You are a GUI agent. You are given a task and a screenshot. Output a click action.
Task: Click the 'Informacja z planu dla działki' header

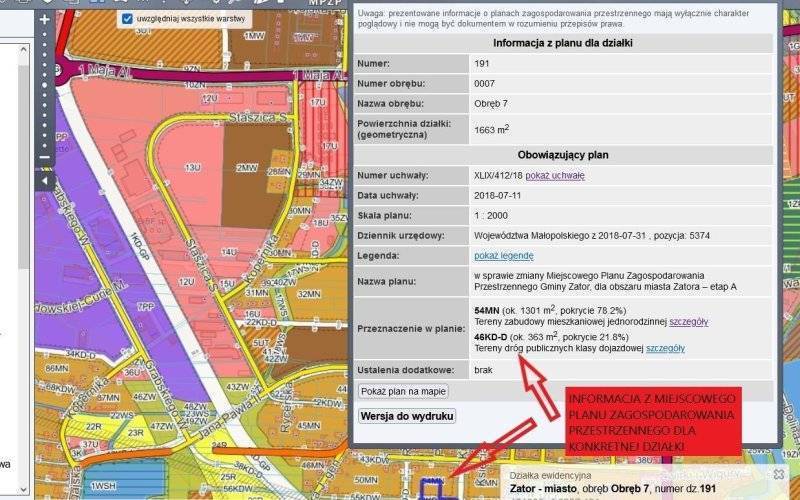click(x=563, y=43)
